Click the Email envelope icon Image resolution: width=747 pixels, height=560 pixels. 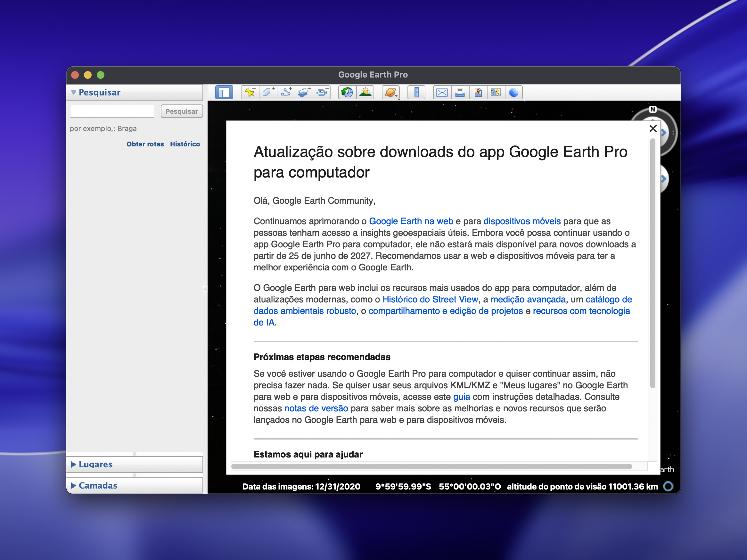point(442,92)
